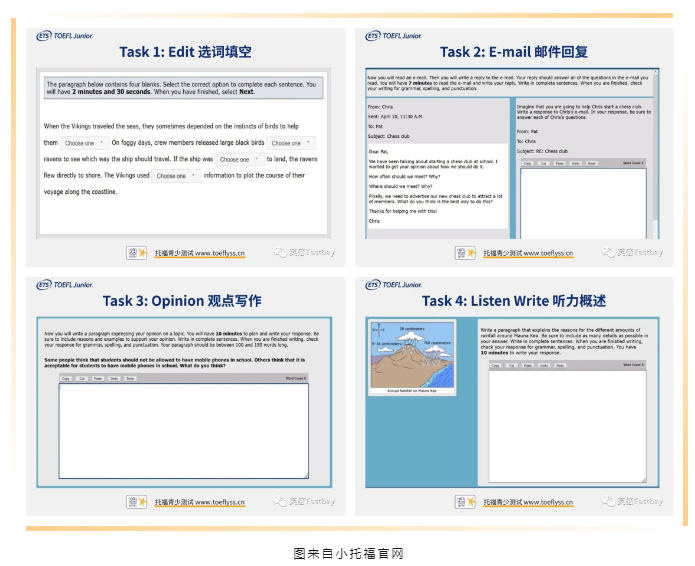The width and height of the screenshot is (695, 566).
Task: Click into the Task 4 response text area
Action: 567,426
